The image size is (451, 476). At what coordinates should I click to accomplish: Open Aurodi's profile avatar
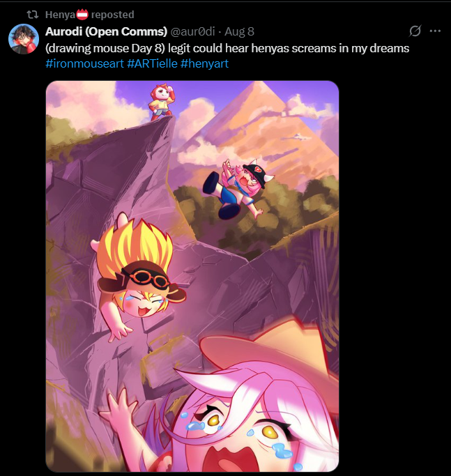(x=24, y=39)
